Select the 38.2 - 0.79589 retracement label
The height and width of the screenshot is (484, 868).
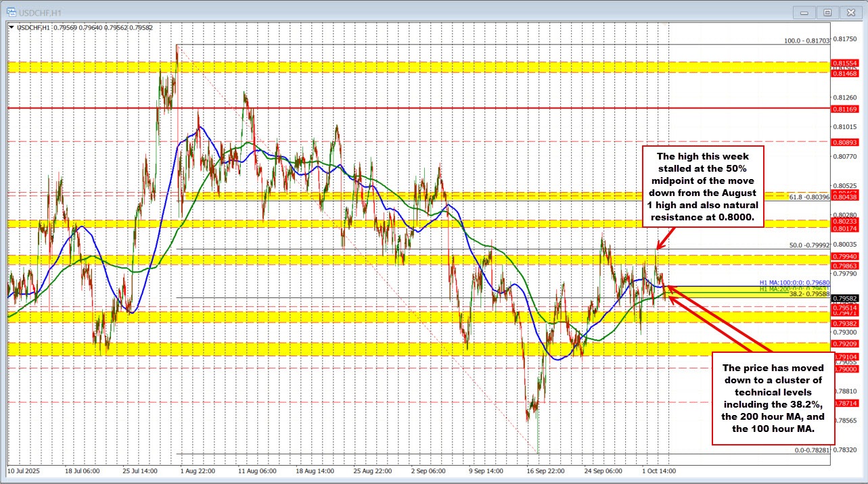pos(808,293)
